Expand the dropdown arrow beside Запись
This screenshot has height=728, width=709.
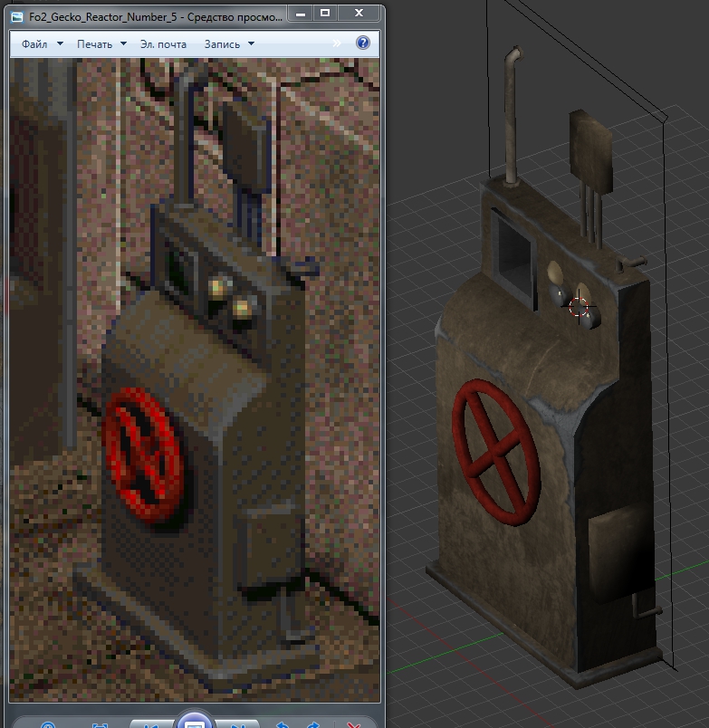(x=251, y=43)
